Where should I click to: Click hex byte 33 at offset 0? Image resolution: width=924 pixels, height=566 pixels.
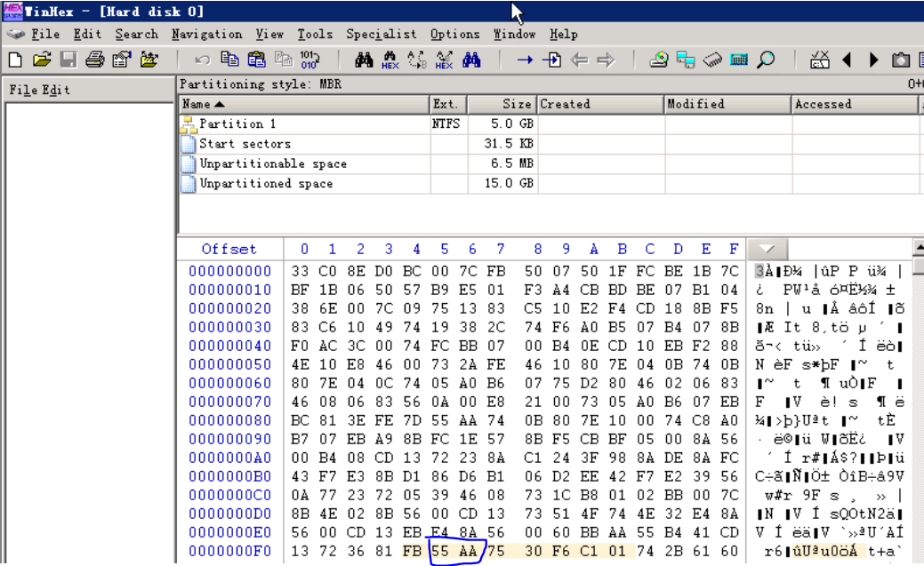tap(300, 272)
